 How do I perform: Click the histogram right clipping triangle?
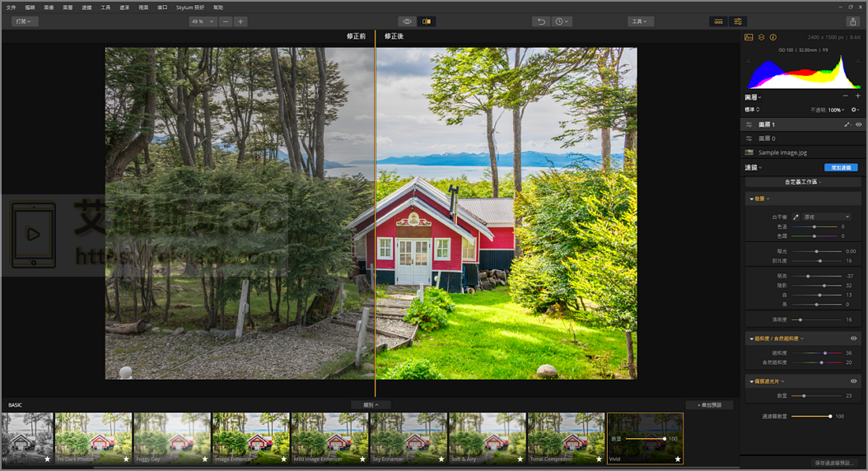click(x=857, y=60)
